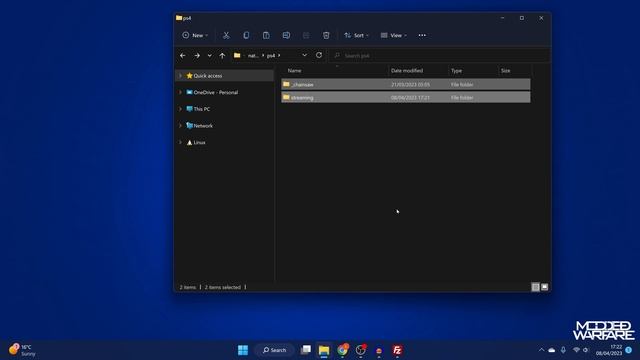The height and width of the screenshot is (360, 640).
Task: Select Linux in navigation pane
Action: click(x=199, y=143)
